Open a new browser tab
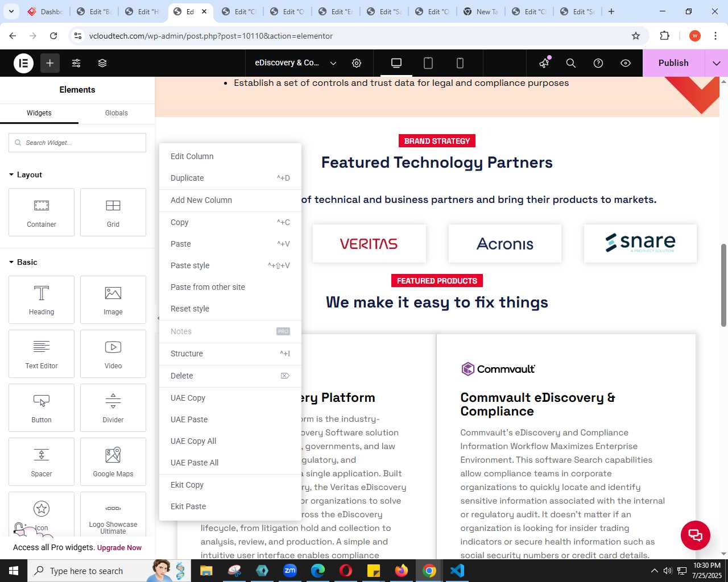This screenshot has width=728, height=582. 611,11
